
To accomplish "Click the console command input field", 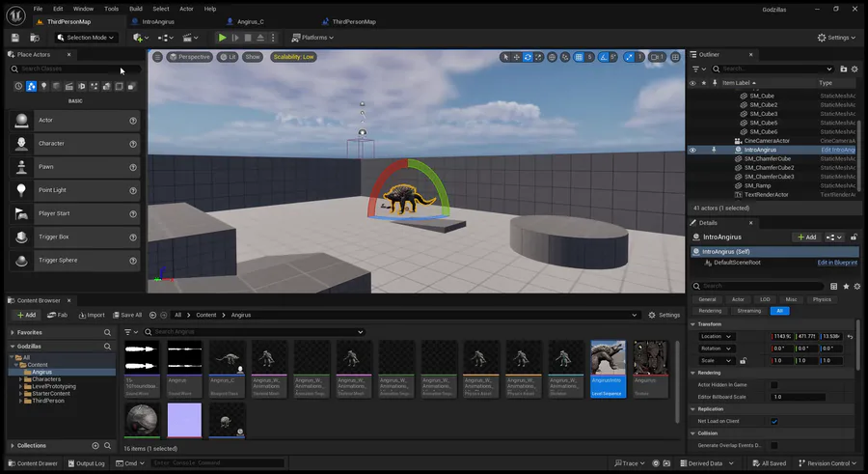I will coord(217,463).
